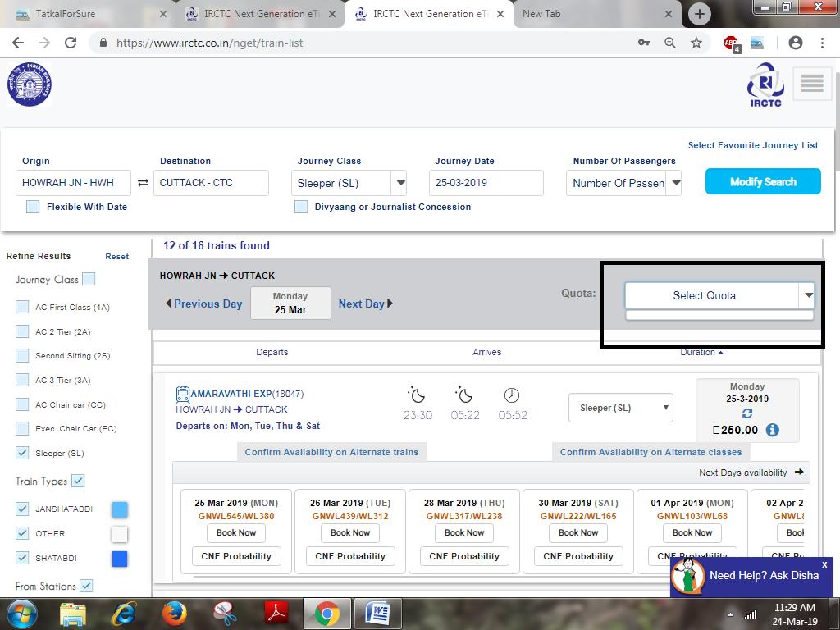Viewport: 840px width, 630px height.
Task: Reset the Refine Results filters
Action: 116,257
